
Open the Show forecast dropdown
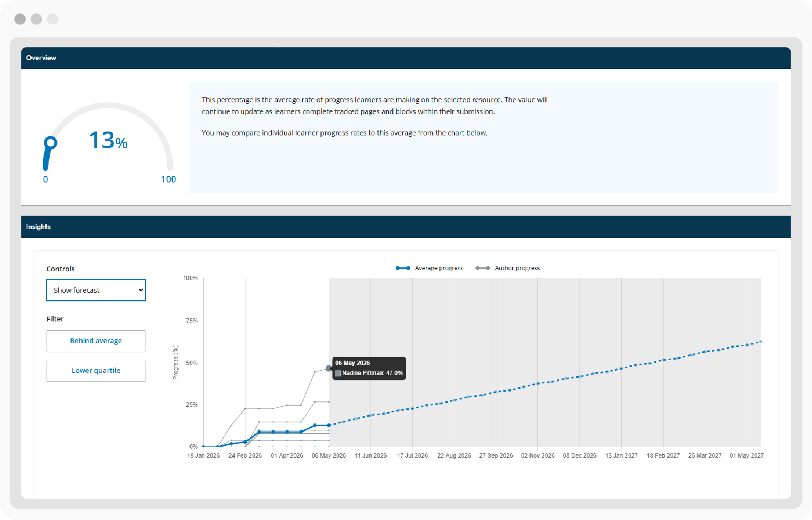(x=96, y=290)
